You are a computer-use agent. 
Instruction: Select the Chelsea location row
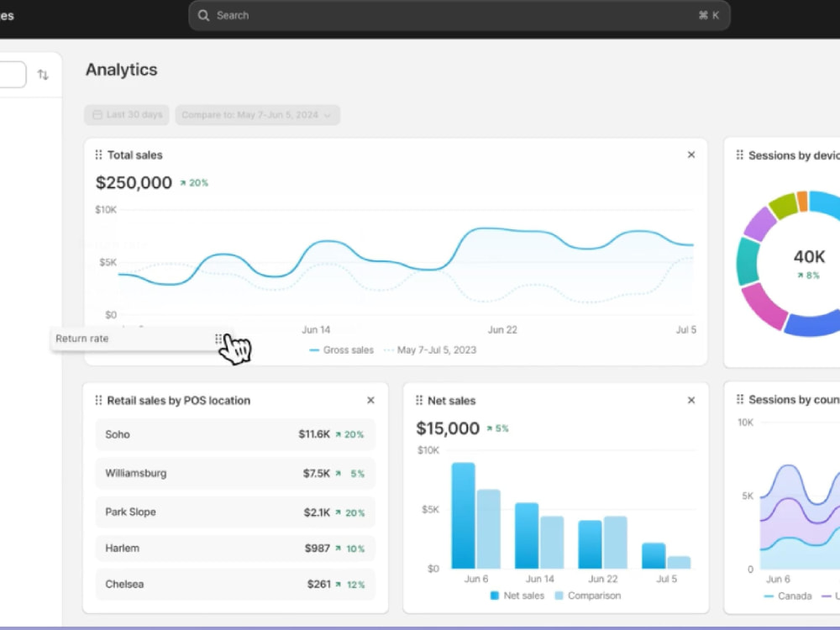pyautogui.click(x=235, y=585)
